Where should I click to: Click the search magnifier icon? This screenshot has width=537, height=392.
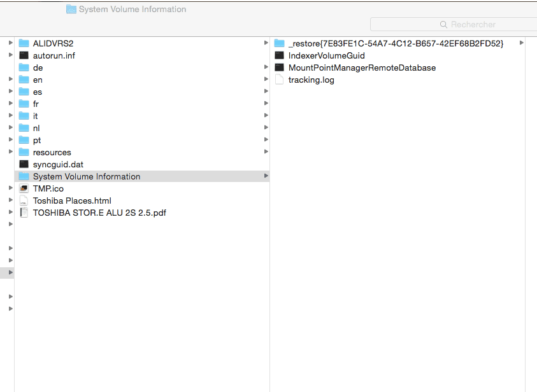[443, 25]
